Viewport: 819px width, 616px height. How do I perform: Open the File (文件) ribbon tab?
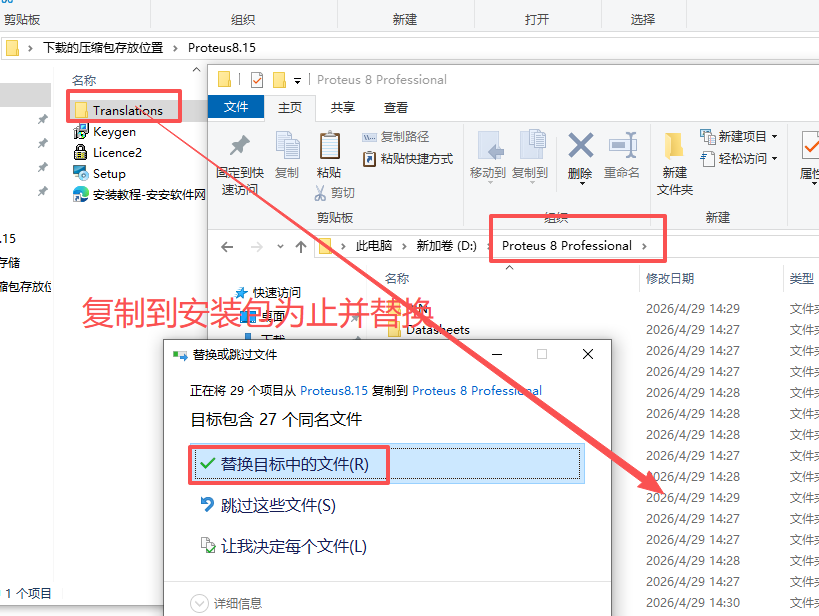(x=236, y=107)
